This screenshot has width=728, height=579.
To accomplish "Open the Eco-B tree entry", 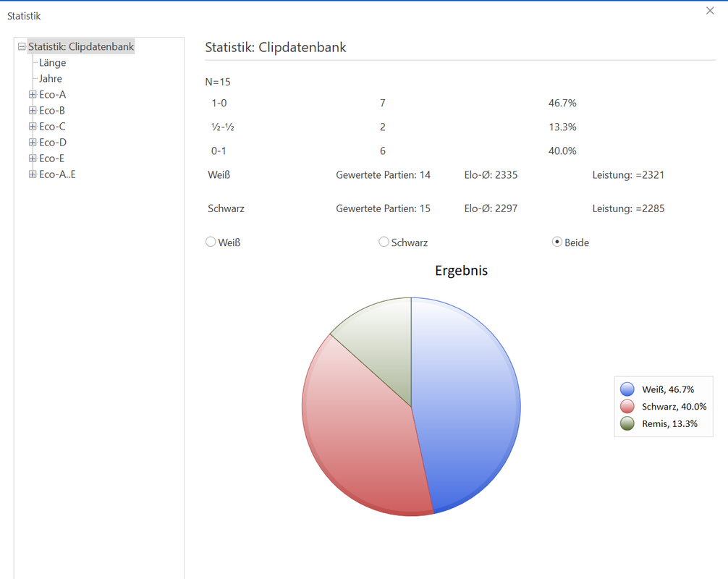I will [52, 111].
